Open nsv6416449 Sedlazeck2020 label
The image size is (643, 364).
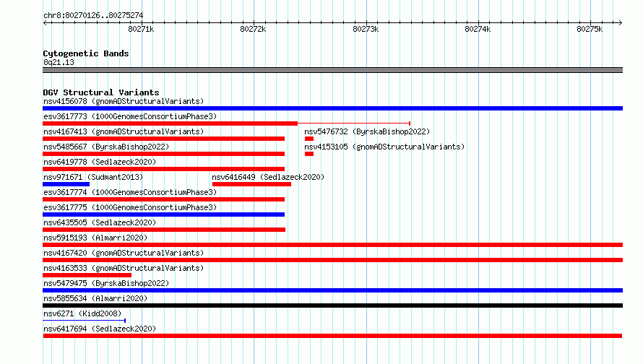268,177
